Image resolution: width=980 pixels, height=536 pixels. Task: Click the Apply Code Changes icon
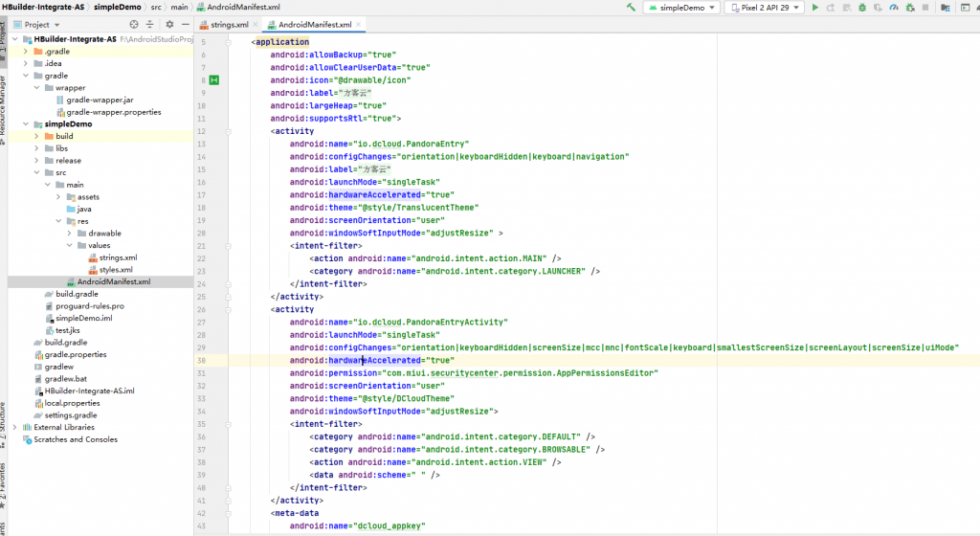847,8
